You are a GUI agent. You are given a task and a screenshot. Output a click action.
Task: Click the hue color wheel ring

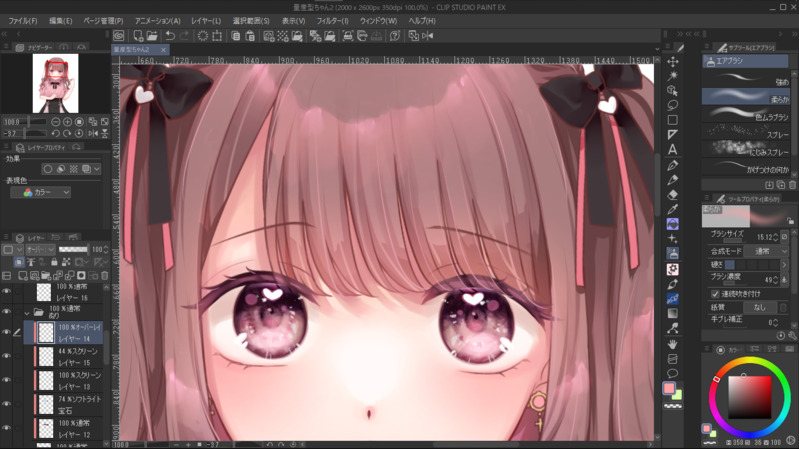coord(750,362)
